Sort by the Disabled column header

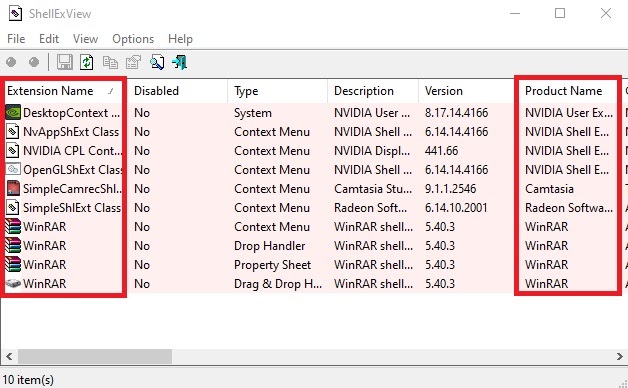click(x=177, y=91)
